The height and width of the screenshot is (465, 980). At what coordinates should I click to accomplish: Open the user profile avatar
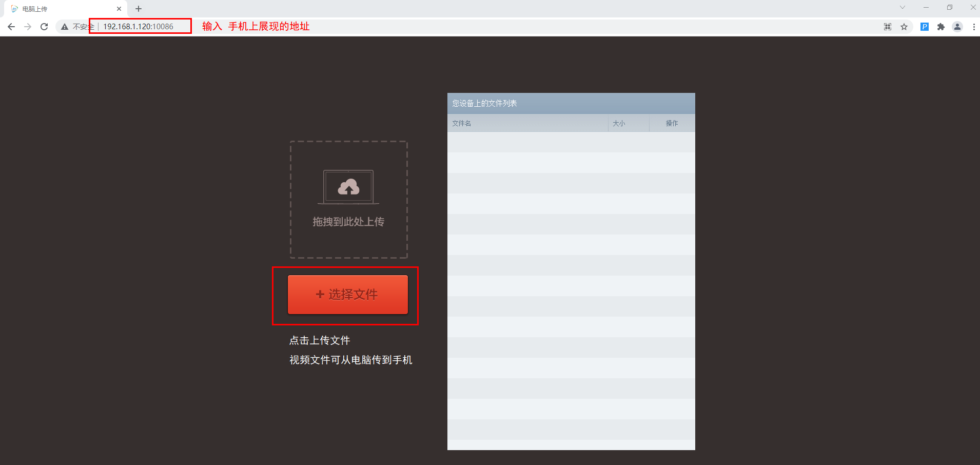point(957,27)
